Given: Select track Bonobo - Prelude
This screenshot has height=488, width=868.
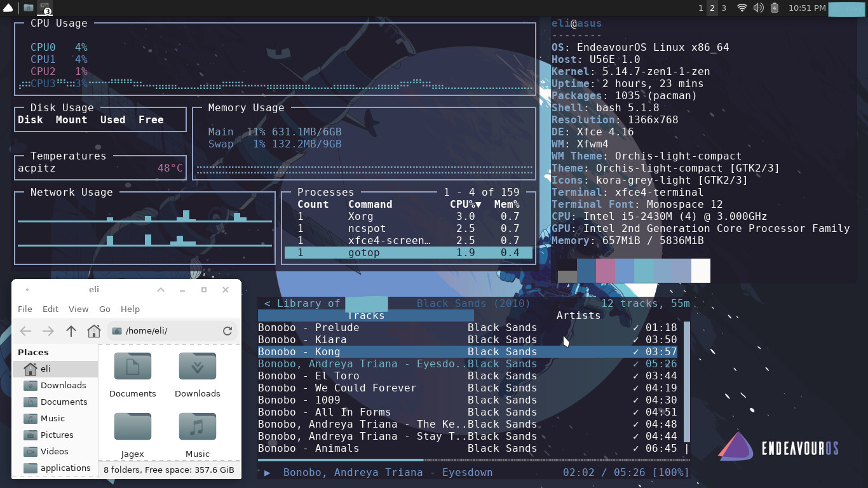Looking at the screenshot, I should pyautogui.click(x=468, y=328).
